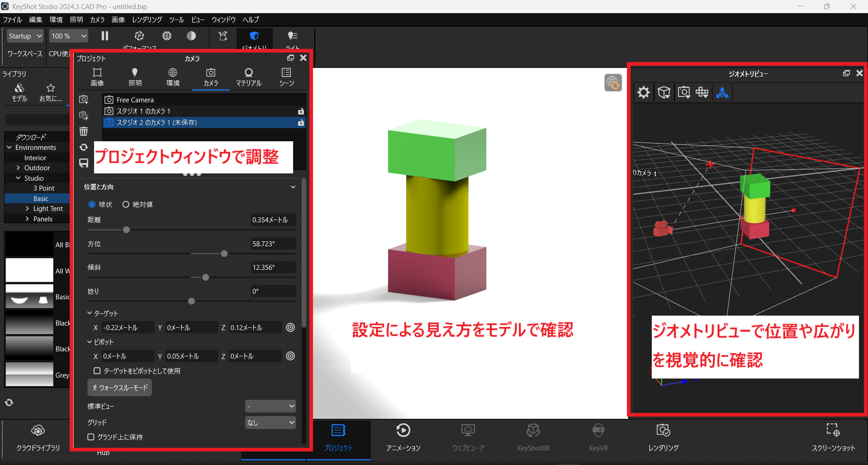
Task: Pause the real-time render
Action: tap(105, 36)
